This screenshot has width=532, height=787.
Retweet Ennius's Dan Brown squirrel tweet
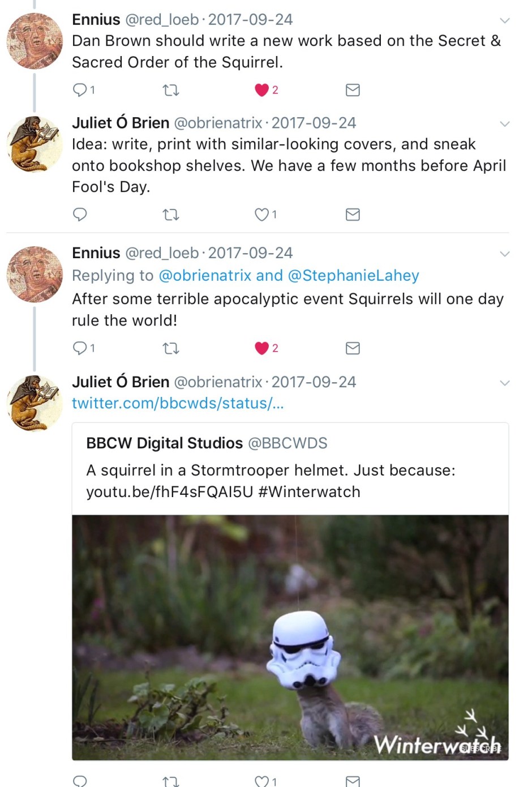[170, 90]
